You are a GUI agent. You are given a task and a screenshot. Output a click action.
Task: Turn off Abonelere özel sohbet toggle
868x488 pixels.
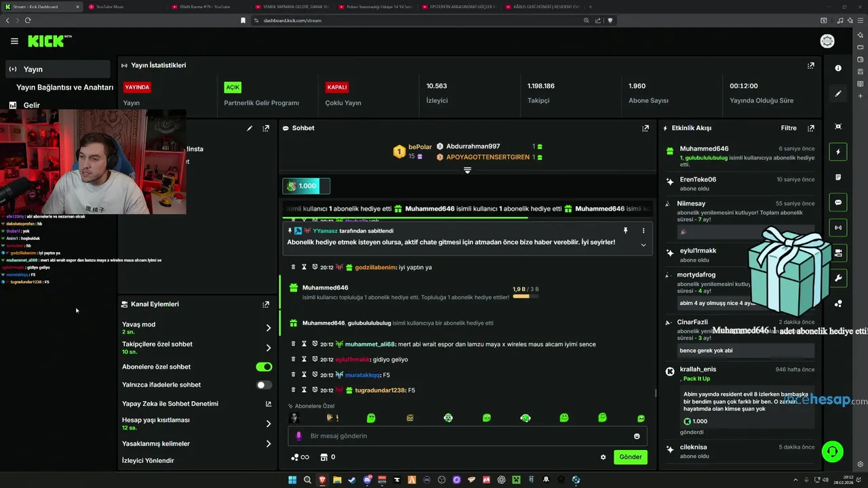tap(264, 367)
